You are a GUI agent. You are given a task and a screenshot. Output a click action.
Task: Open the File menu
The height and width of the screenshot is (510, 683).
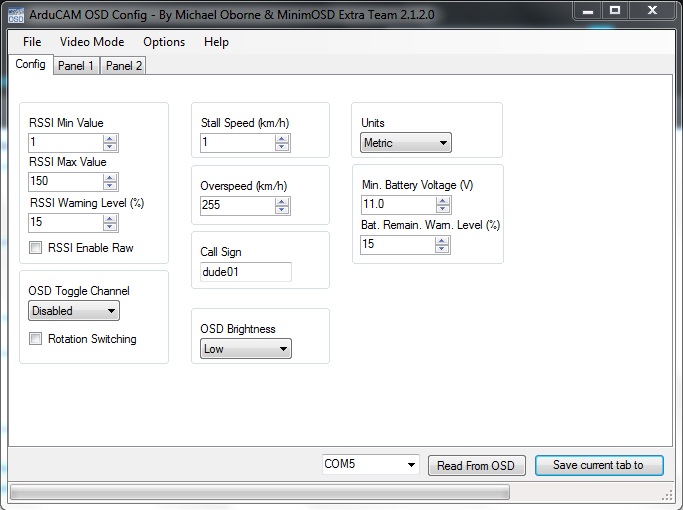(x=32, y=42)
